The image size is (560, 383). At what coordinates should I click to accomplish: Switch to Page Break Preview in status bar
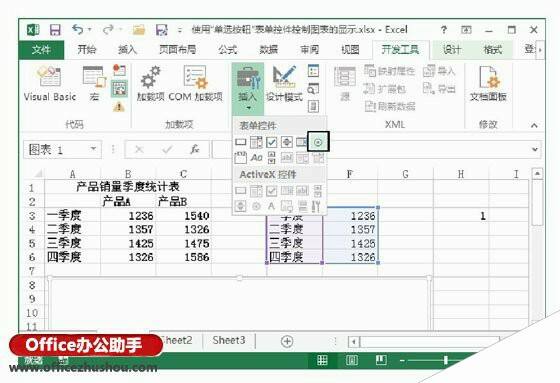(381, 360)
